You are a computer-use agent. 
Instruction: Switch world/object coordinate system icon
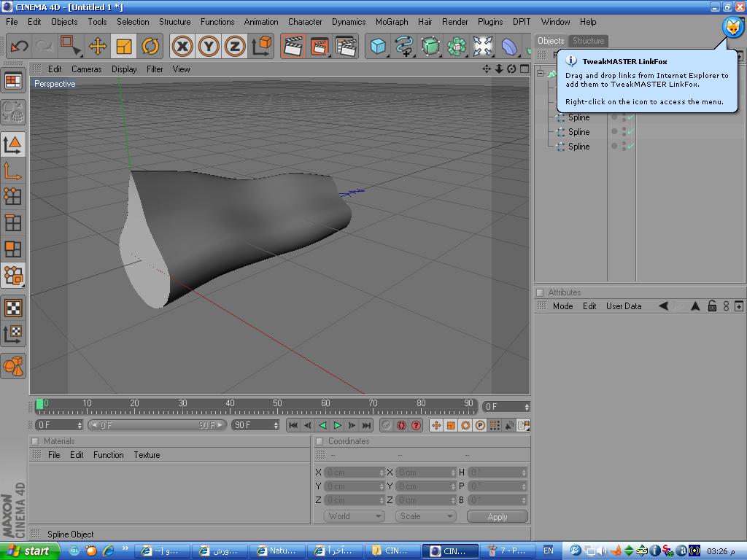click(x=262, y=46)
